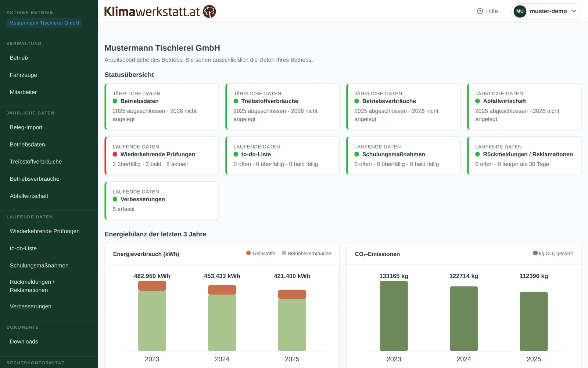Click the MU user avatar

[x=520, y=11]
